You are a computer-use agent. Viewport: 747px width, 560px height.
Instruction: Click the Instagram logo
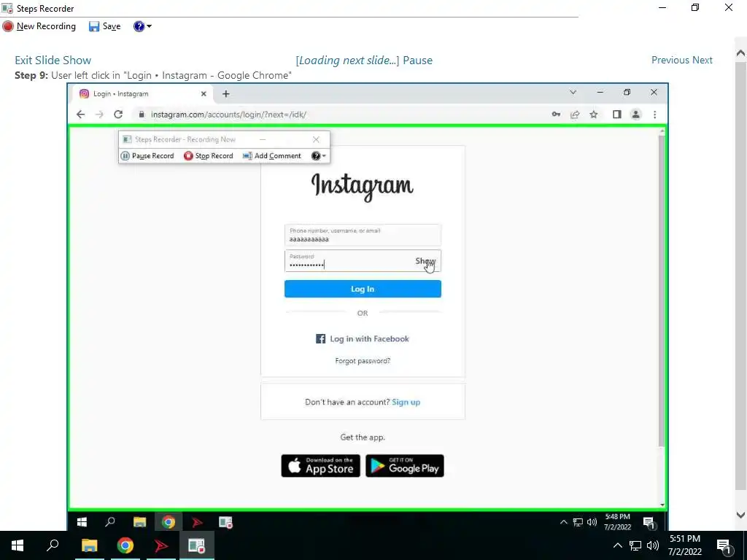(x=362, y=186)
